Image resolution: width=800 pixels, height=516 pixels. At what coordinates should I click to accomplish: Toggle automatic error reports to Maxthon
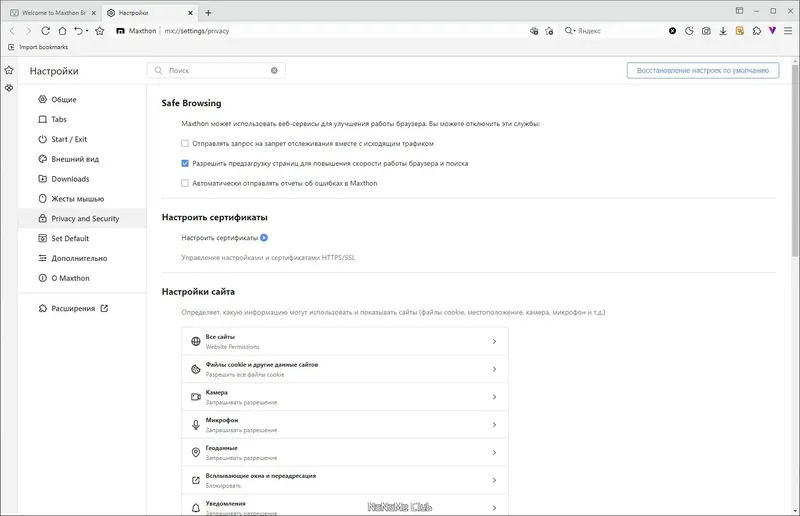tap(185, 183)
